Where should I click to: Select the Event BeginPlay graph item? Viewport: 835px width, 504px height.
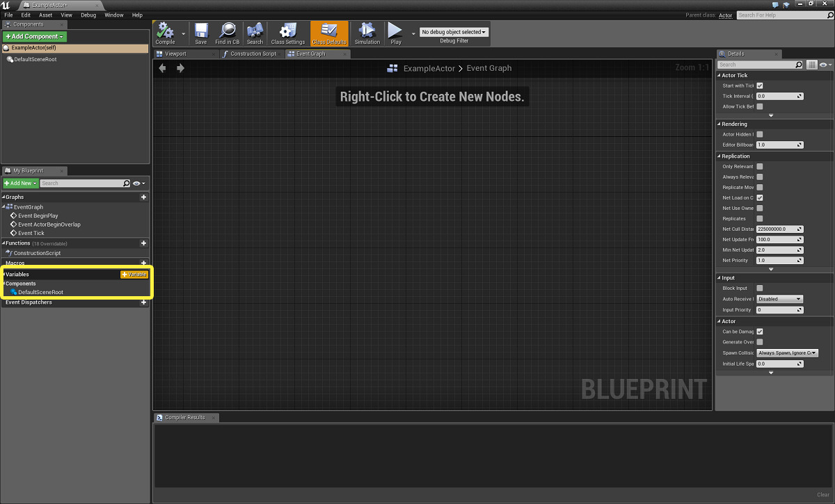click(x=38, y=216)
